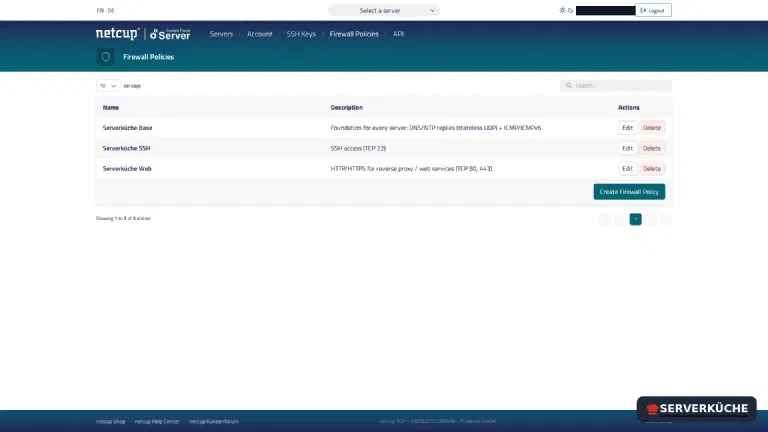Open the Account menu

[259, 34]
